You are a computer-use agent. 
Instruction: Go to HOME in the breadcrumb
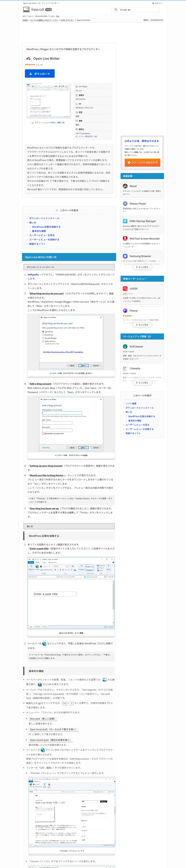25,20
